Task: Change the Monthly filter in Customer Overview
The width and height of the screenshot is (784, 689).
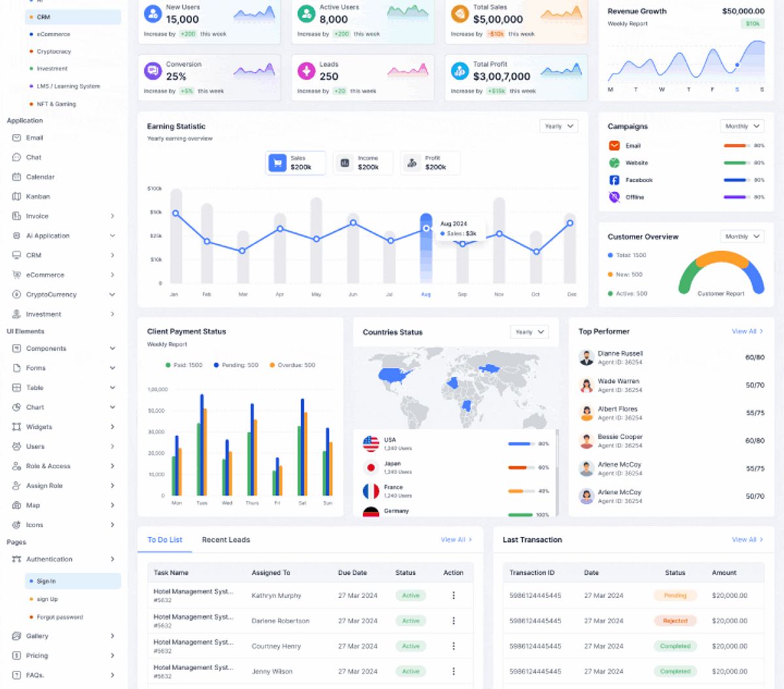Action: (742, 236)
